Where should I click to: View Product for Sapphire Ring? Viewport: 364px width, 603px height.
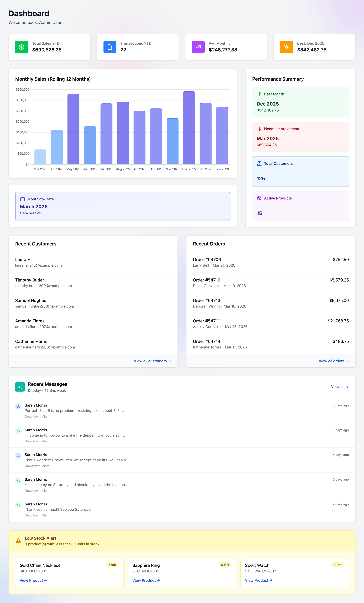[x=146, y=580]
